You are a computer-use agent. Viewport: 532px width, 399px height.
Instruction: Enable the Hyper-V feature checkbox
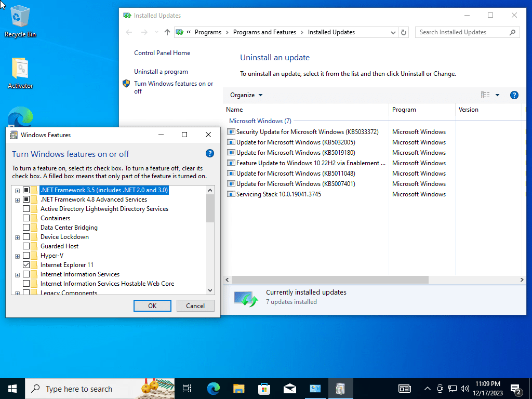tap(26, 256)
